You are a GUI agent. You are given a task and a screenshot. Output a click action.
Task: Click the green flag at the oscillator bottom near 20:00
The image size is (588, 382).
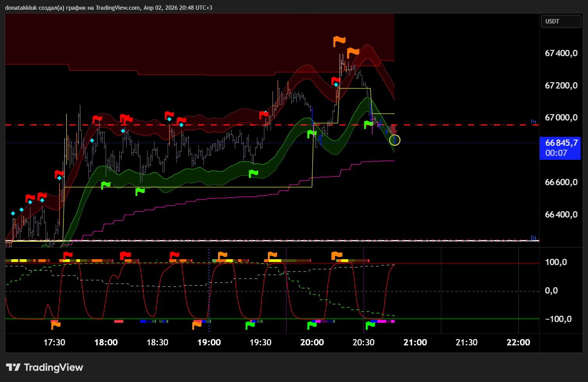click(x=312, y=325)
